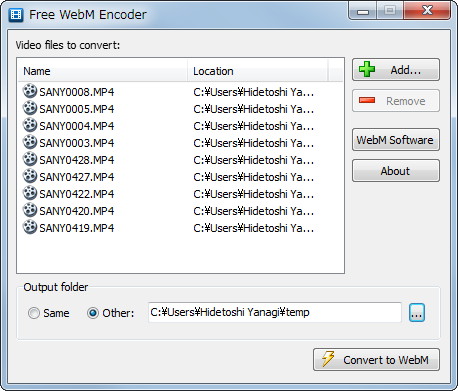
Task: Minimize the Free WebM Encoder window
Action: tap(363, 11)
